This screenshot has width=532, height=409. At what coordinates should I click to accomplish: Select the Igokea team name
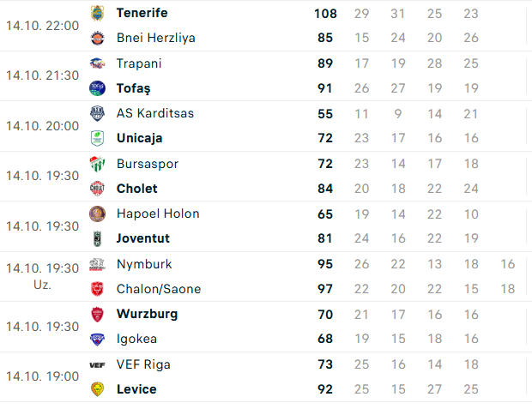point(137,339)
